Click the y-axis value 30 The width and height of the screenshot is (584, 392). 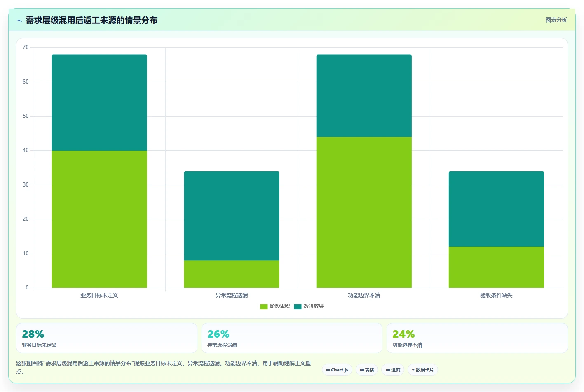[26, 185]
